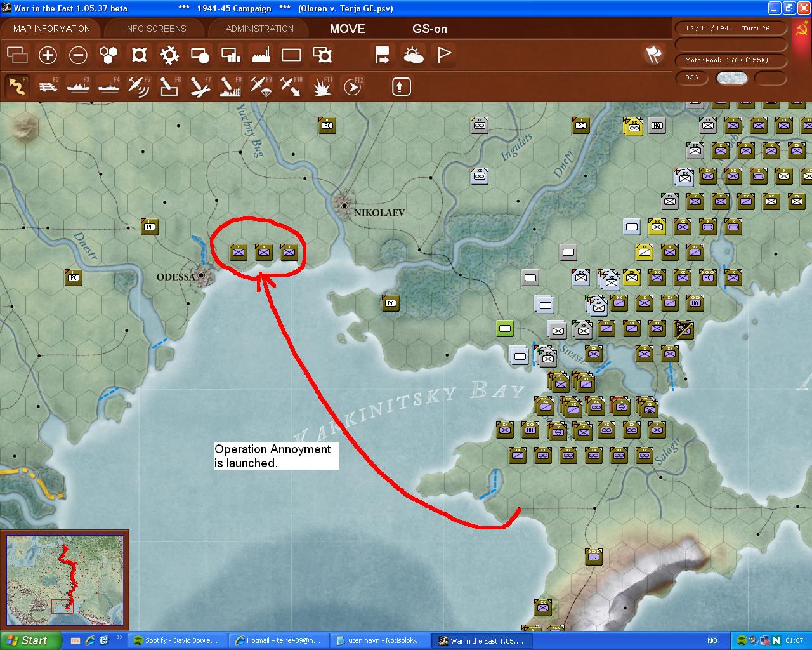Viewport: 812px width, 650px height.
Task: Select the F2 rail mode icon
Action: [x=48, y=86]
